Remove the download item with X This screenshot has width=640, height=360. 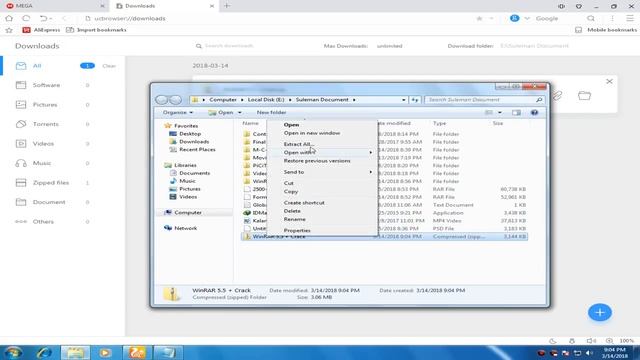[609, 82]
